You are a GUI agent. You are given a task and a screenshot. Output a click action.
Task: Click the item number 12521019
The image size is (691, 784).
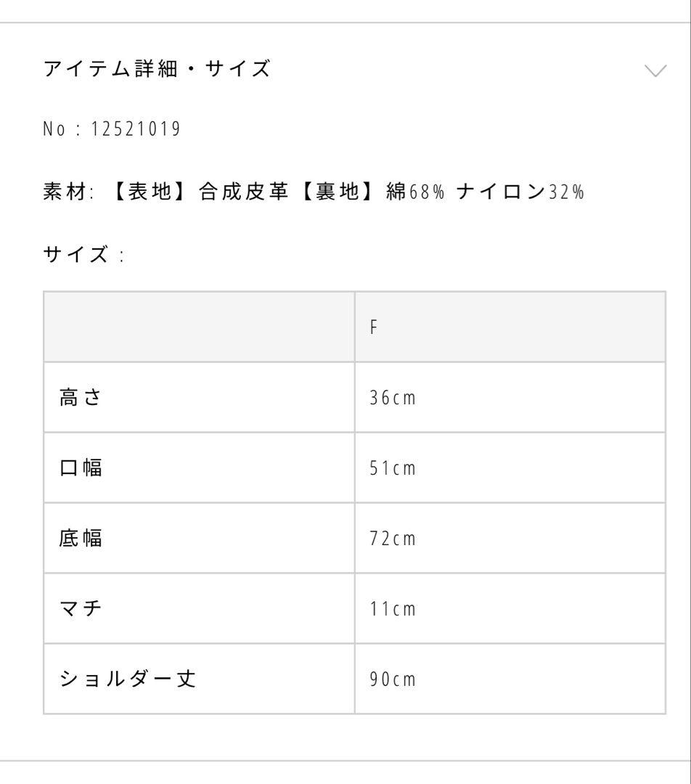(136, 130)
